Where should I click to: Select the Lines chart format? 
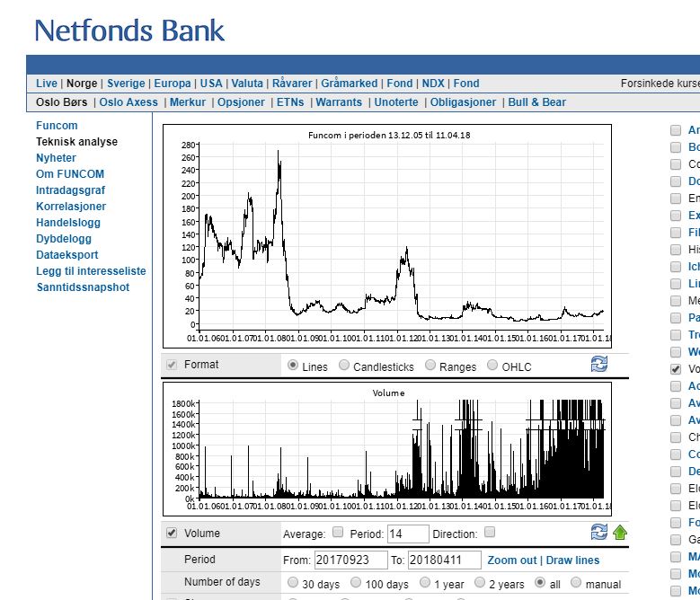(293, 365)
